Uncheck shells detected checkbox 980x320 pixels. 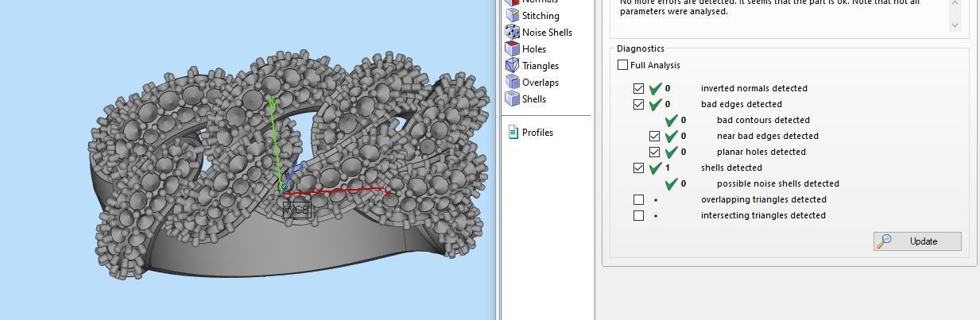[x=638, y=168]
